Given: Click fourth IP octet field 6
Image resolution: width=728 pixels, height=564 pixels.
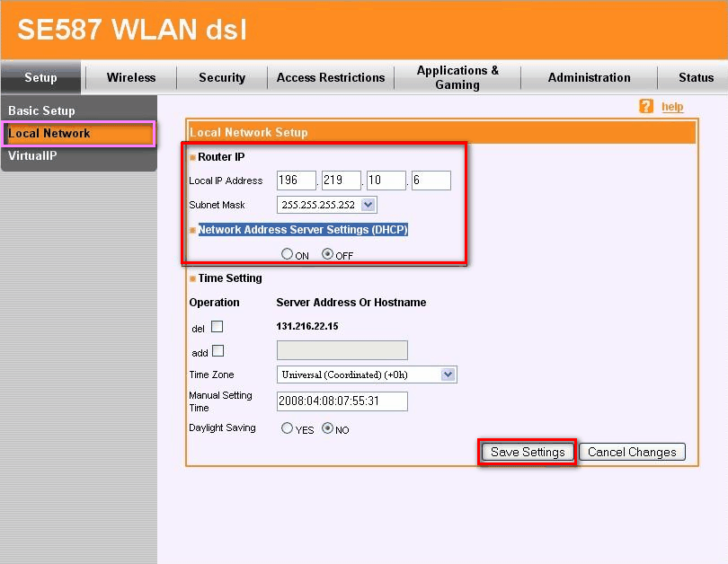Looking at the screenshot, I should click(431, 181).
